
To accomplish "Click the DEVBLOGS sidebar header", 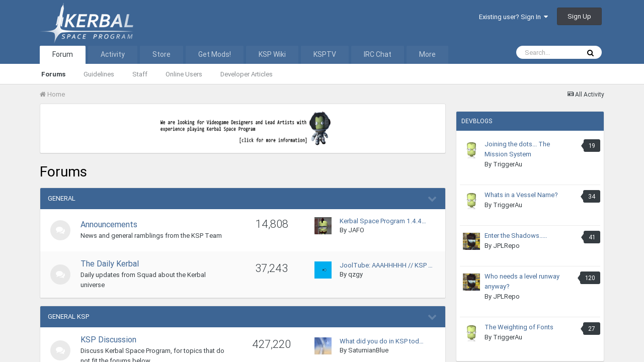I will click(530, 121).
